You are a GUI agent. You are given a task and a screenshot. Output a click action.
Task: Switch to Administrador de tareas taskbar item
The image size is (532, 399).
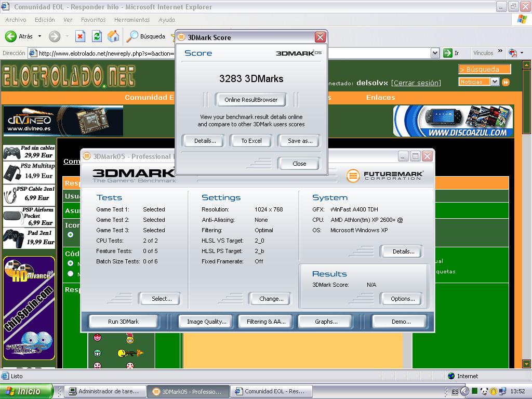[105, 391]
